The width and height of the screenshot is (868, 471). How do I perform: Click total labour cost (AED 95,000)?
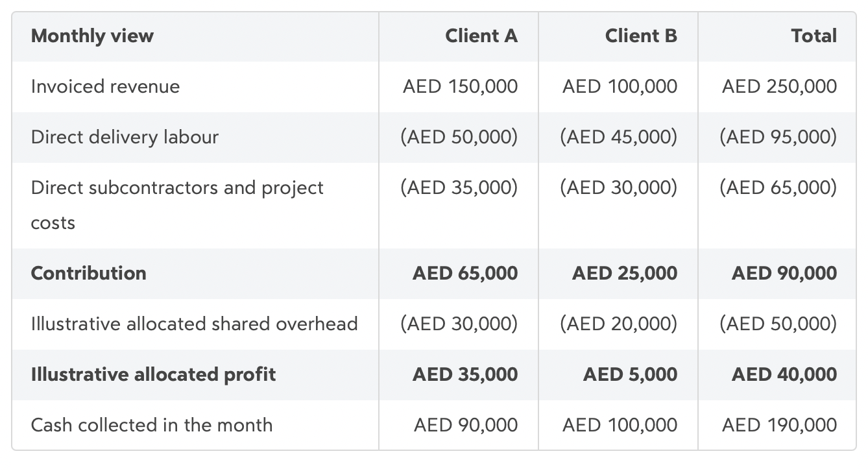tap(778, 137)
